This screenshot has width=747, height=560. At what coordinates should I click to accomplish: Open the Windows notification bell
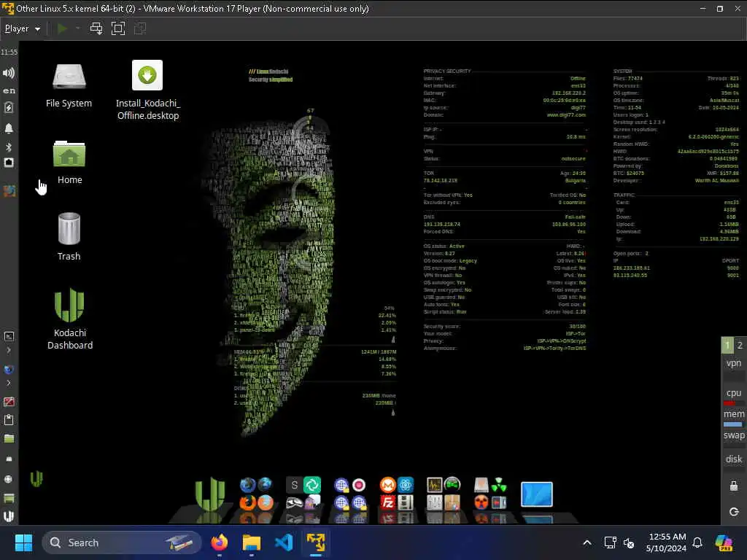pos(697,542)
